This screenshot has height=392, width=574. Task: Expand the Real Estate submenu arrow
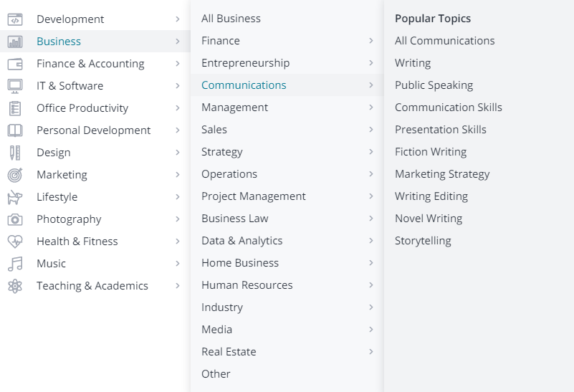371,352
